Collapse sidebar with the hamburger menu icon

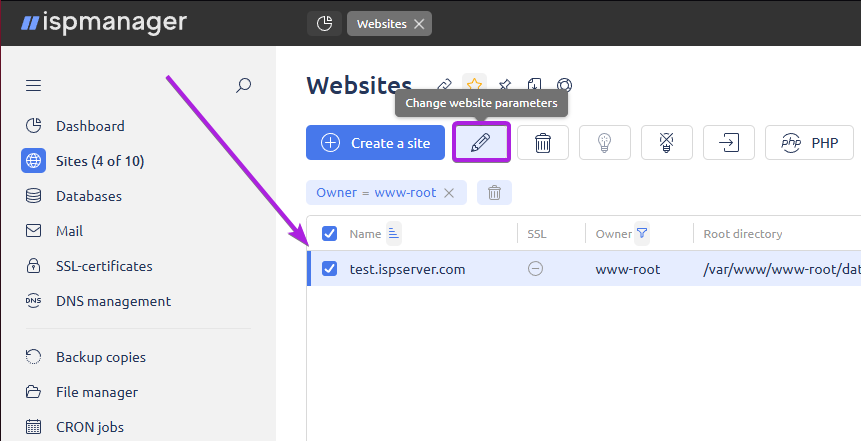click(x=33, y=85)
